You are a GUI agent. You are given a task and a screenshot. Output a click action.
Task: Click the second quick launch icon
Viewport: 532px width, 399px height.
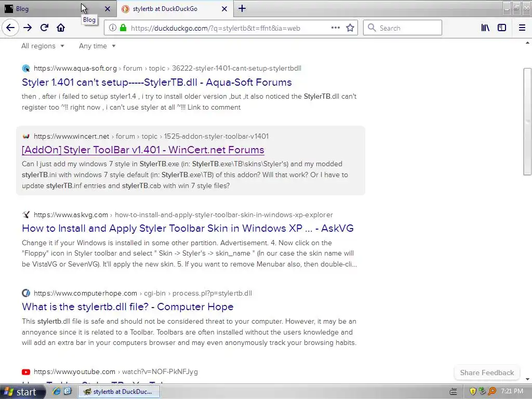coord(68,392)
